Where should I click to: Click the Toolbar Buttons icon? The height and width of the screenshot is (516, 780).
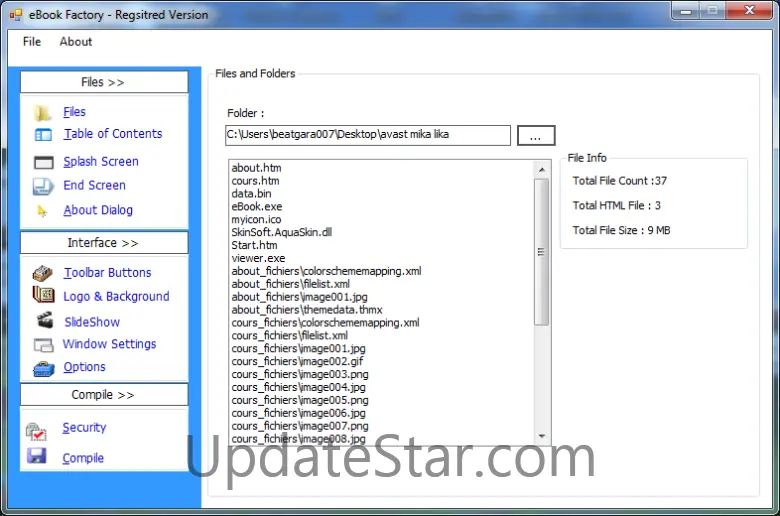point(43,273)
